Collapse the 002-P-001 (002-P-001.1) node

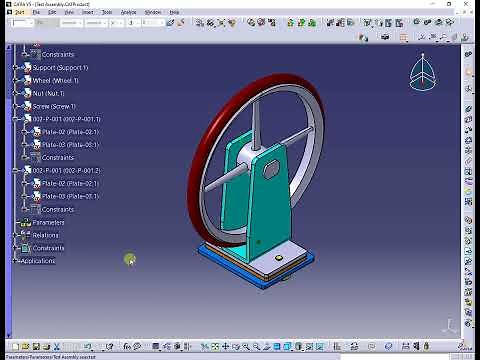pos(15,119)
